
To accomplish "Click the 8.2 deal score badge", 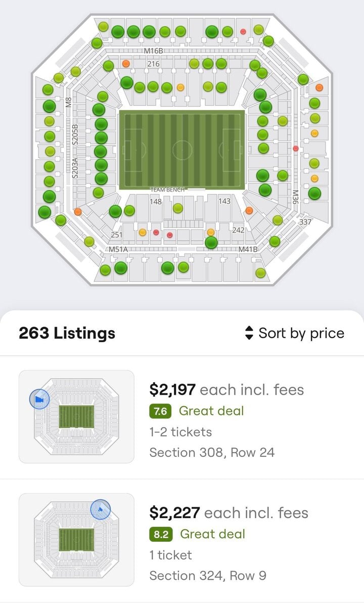I will coord(161,534).
